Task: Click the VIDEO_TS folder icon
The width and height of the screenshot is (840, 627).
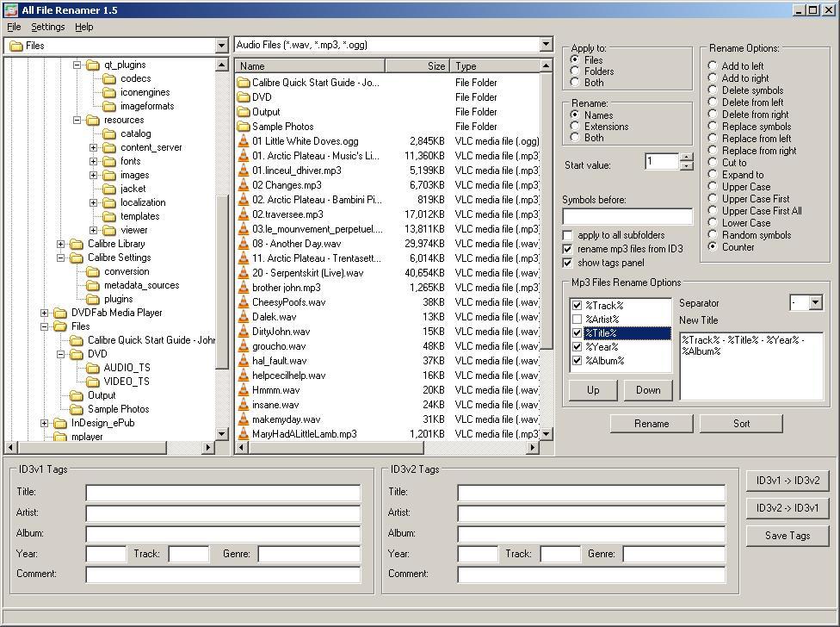Action: click(x=93, y=382)
